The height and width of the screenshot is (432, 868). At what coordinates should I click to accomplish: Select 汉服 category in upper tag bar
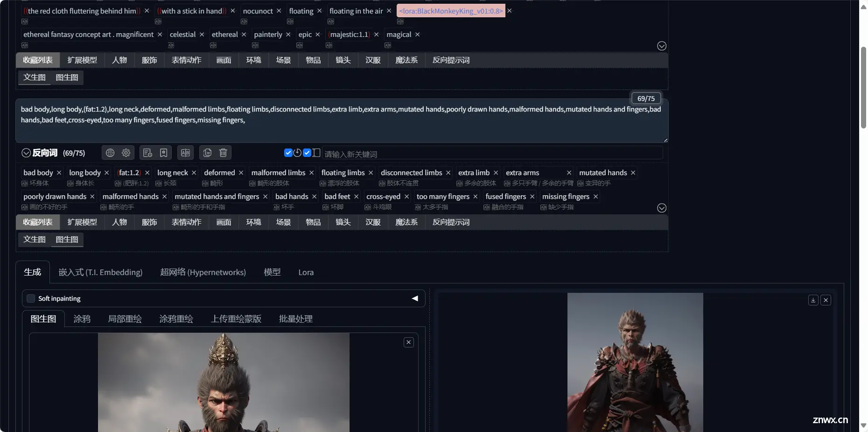pyautogui.click(x=373, y=60)
